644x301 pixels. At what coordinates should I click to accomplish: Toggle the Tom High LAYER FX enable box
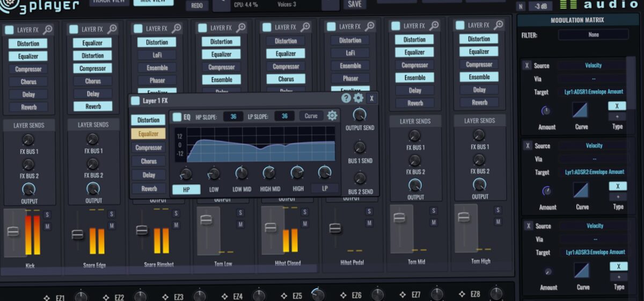(460, 25)
